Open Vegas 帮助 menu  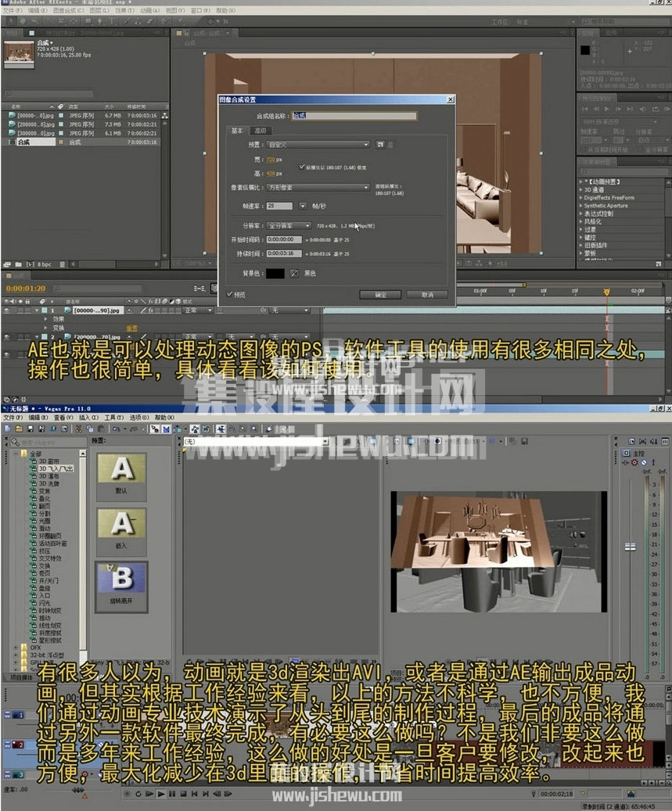pyautogui.click(x=164, y=418)
